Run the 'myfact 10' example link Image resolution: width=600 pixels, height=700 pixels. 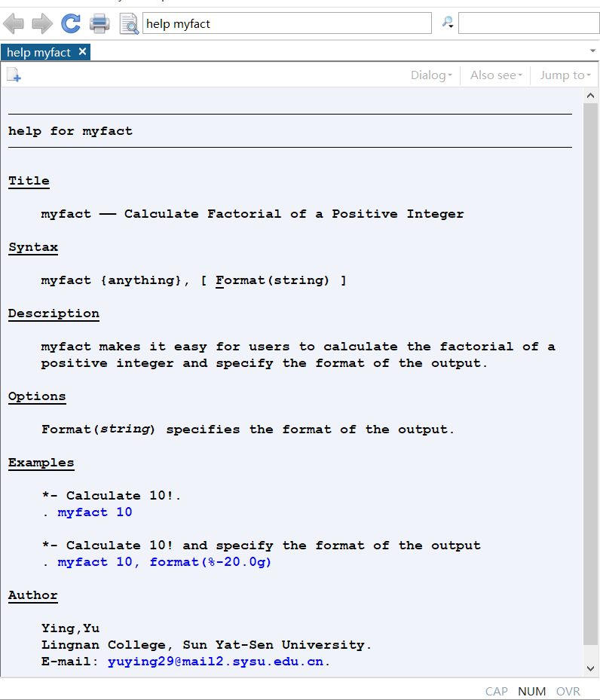pyautogui.click(x=95, y=512)
